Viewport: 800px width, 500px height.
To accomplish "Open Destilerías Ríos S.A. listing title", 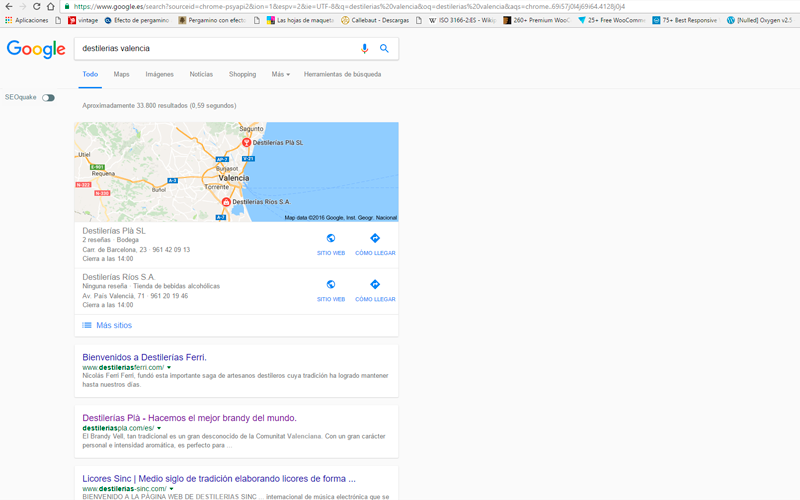I will [x=119, y=277].
